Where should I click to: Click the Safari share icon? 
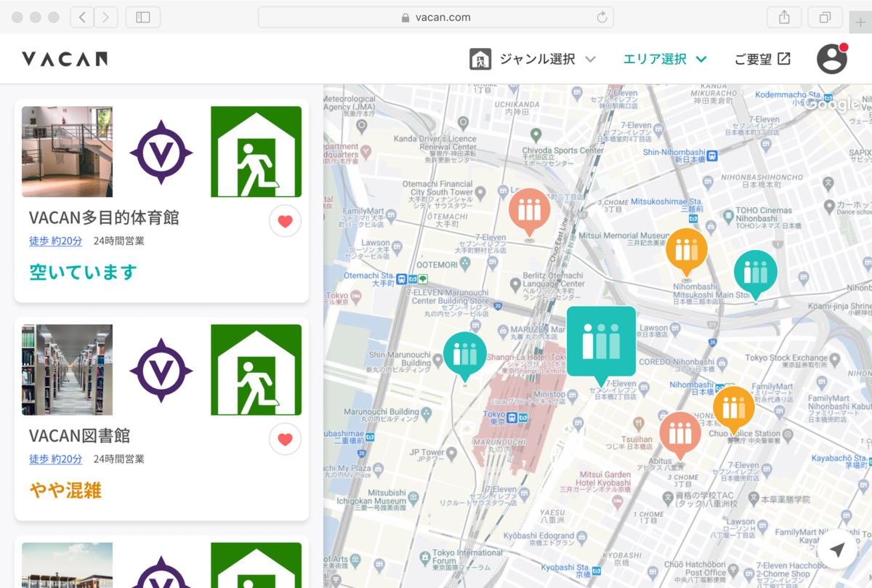point(784,17)
